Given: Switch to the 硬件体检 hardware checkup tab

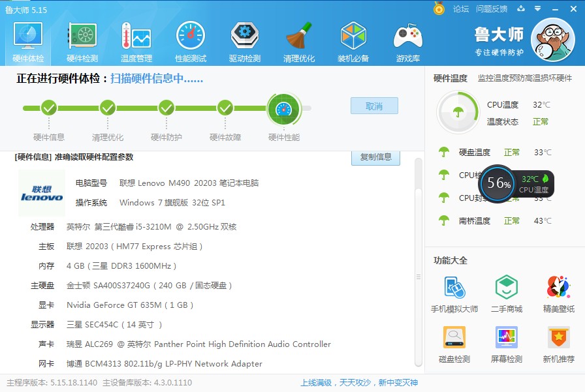Looking at the screenshot, I should tap(28, 41).
